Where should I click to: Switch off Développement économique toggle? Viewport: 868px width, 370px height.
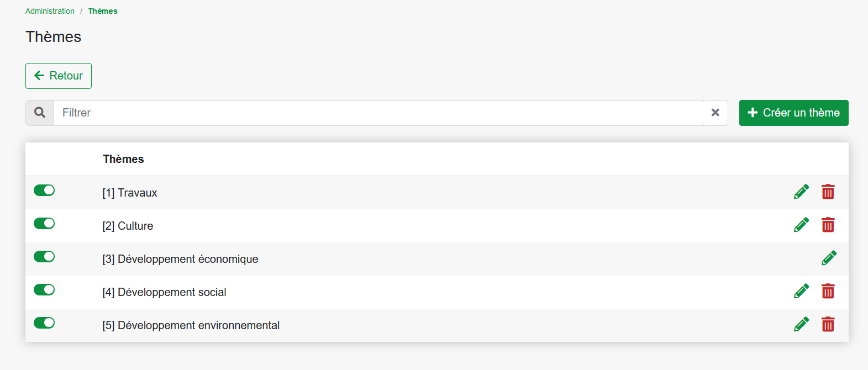point(44,257)
